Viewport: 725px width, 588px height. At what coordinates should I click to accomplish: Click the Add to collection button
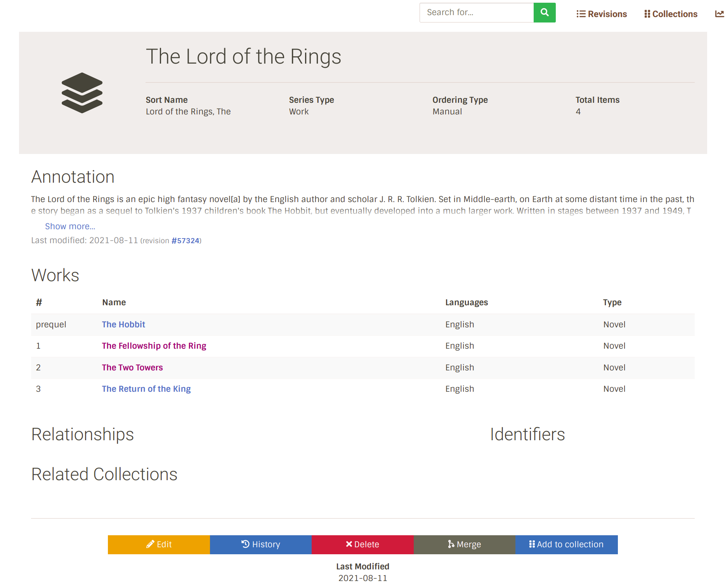tap(566, 545)
